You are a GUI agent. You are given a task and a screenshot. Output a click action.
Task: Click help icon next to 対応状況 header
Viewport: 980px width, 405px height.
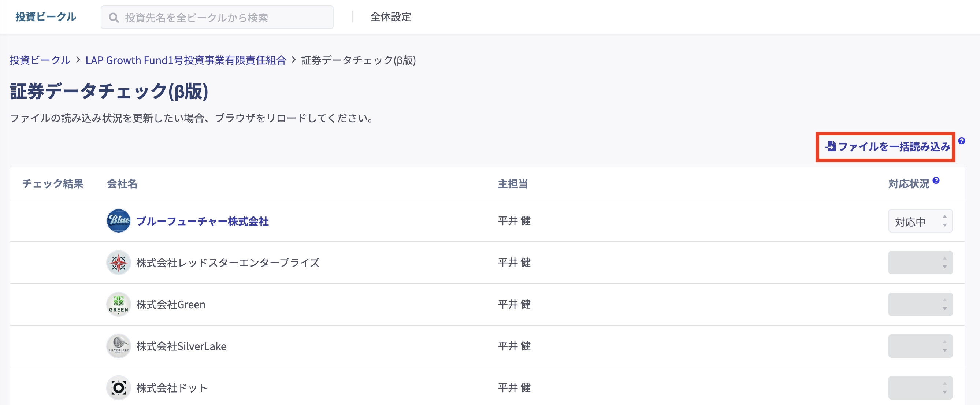pyautogui.click(x=936, y=181)
